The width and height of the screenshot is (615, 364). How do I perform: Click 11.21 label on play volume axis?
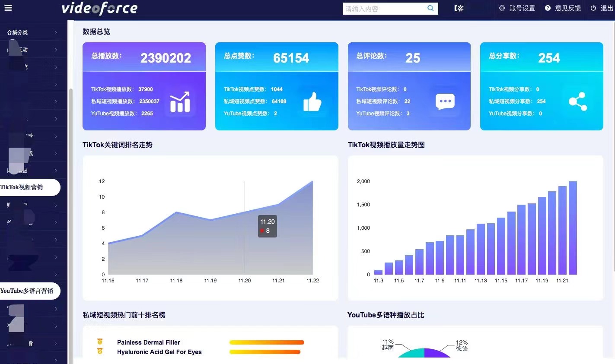click(562, 281)
